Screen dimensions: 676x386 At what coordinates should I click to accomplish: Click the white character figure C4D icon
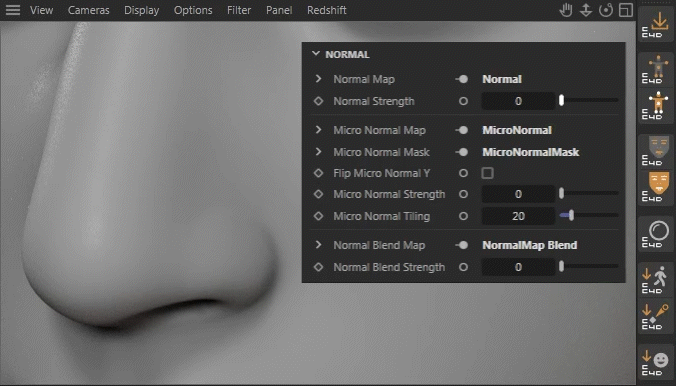[656, 106]
